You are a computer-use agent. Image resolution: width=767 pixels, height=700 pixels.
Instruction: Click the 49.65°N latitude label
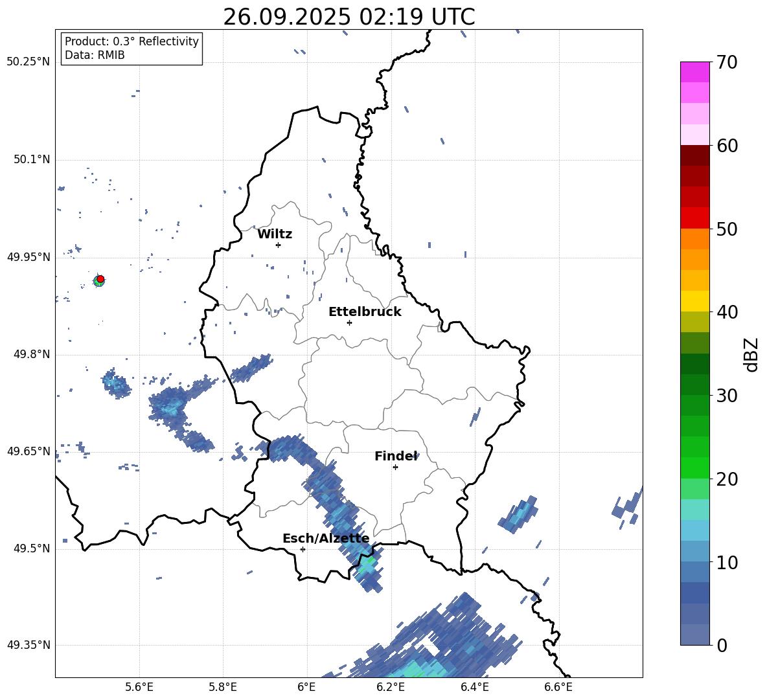point(28,451)
